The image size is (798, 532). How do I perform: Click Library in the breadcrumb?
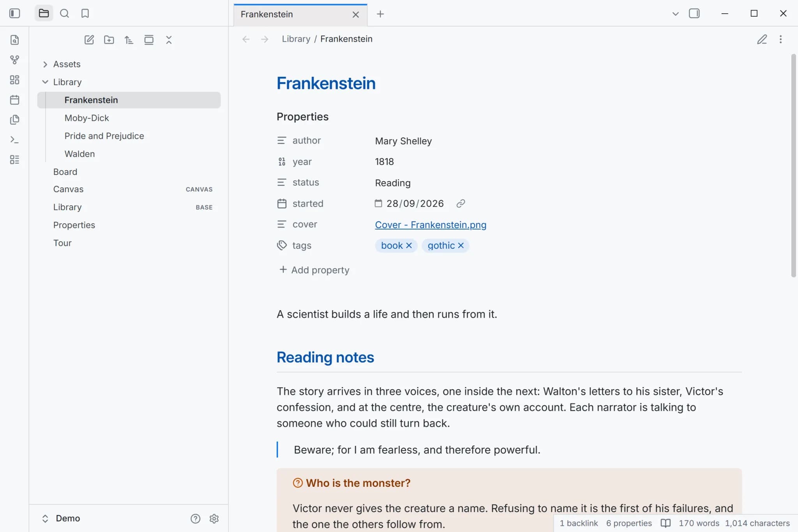pyautogui.click(x=296, y=39)
